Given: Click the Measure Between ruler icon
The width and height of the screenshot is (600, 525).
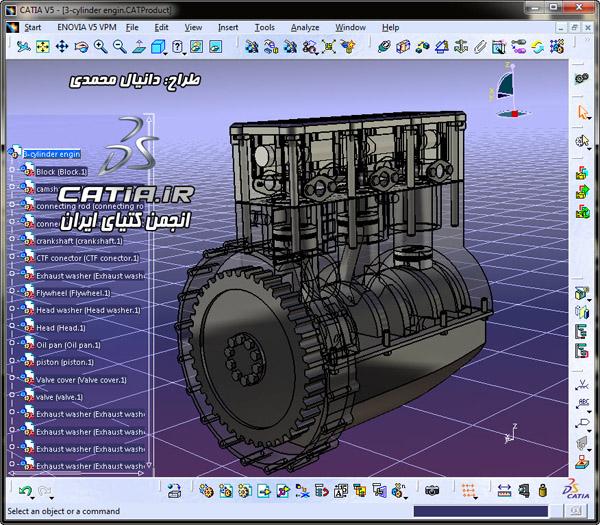Looking at the screenshot, I should point(504,490).
